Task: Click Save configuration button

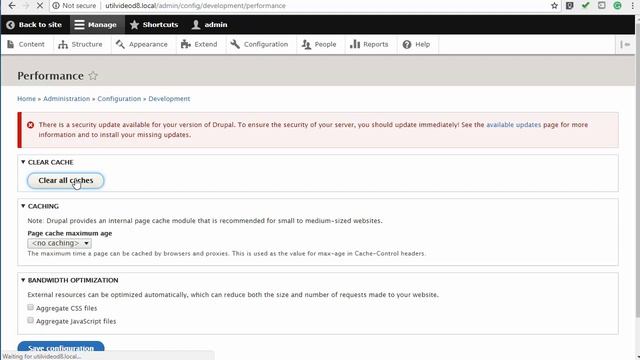Action: pos(61,347)
